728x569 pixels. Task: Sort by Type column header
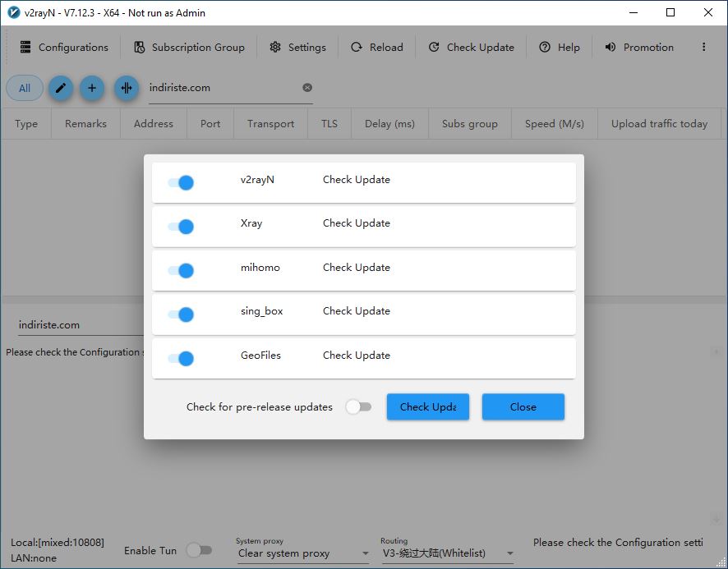[x=26, y=124]
